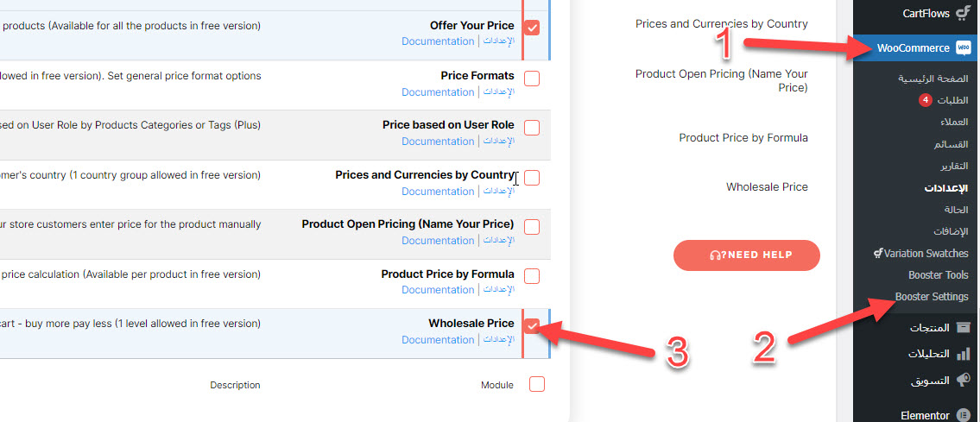Click the marketing megaphone icon
The image size is (980, 422).
tap(964, 380)
